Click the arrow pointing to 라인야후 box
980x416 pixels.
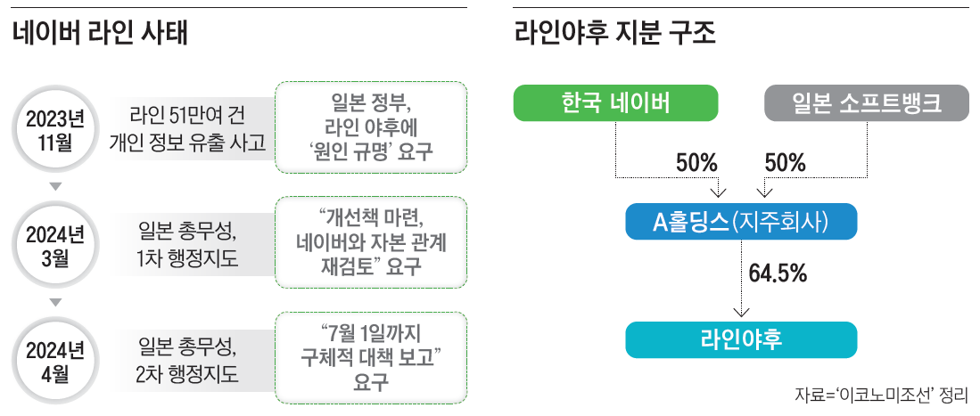741,311
